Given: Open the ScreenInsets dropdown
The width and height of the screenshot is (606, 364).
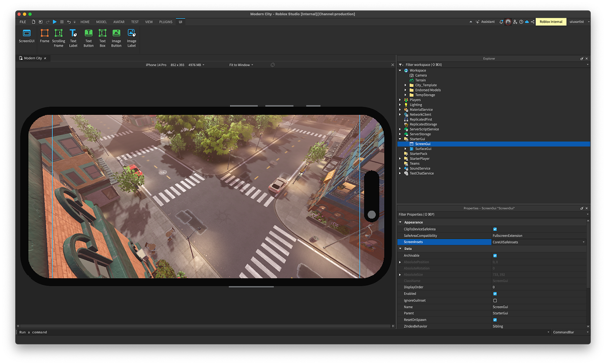Looking at the screenshot, I should tap(584, 242).
